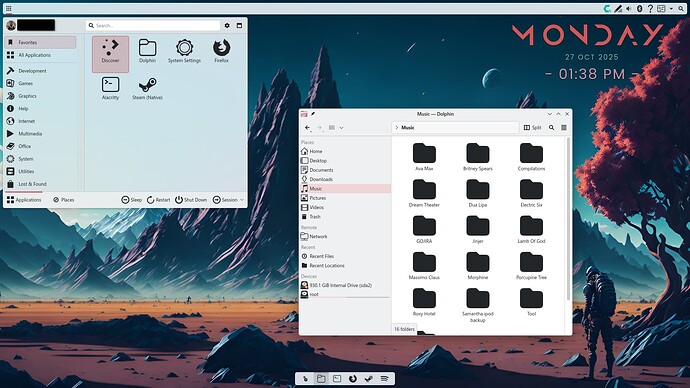Viewport: 690px width, 388px height.
Task: Toggle the launcher pin-open window icon
Action: pyautogui.click(x=239, y=26)
